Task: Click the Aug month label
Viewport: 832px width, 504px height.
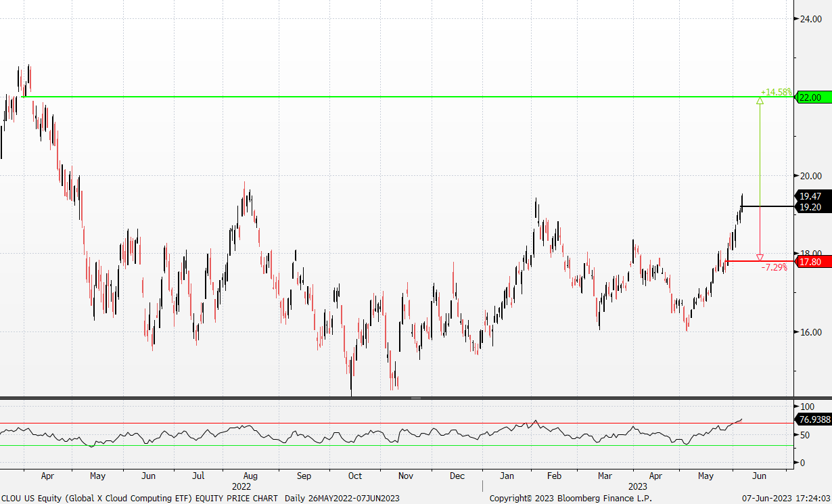Action: 250,476
